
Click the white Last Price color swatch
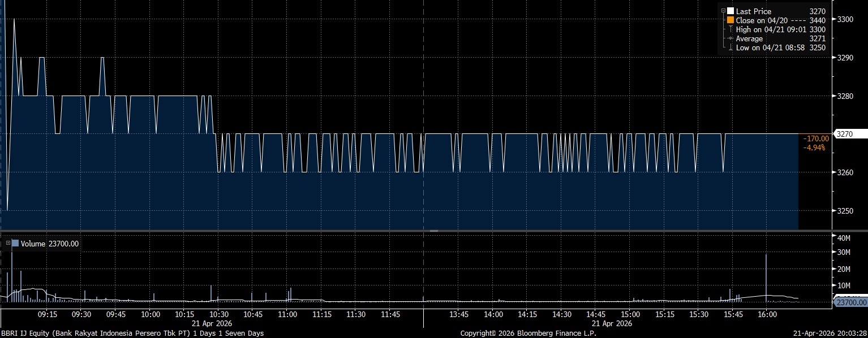(731, 11)
